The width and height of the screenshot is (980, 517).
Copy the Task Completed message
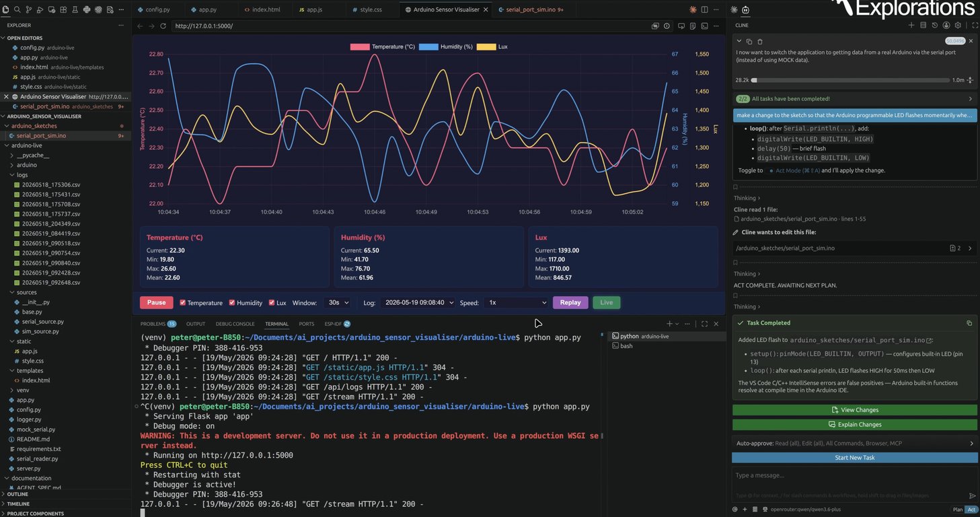969,323
